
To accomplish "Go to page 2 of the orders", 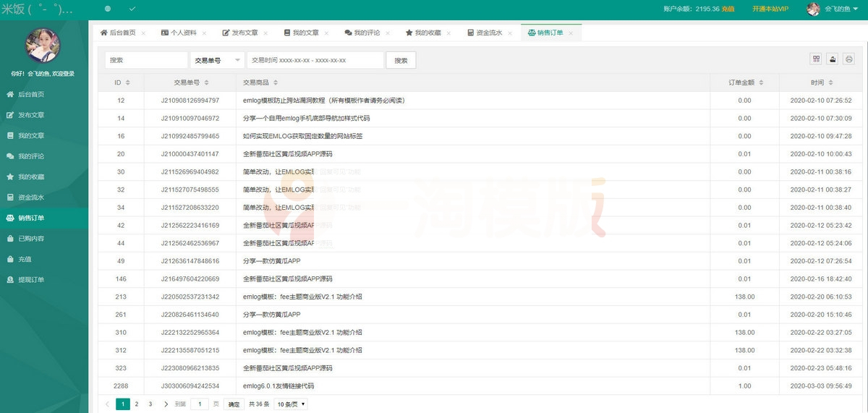I will 137,404.
